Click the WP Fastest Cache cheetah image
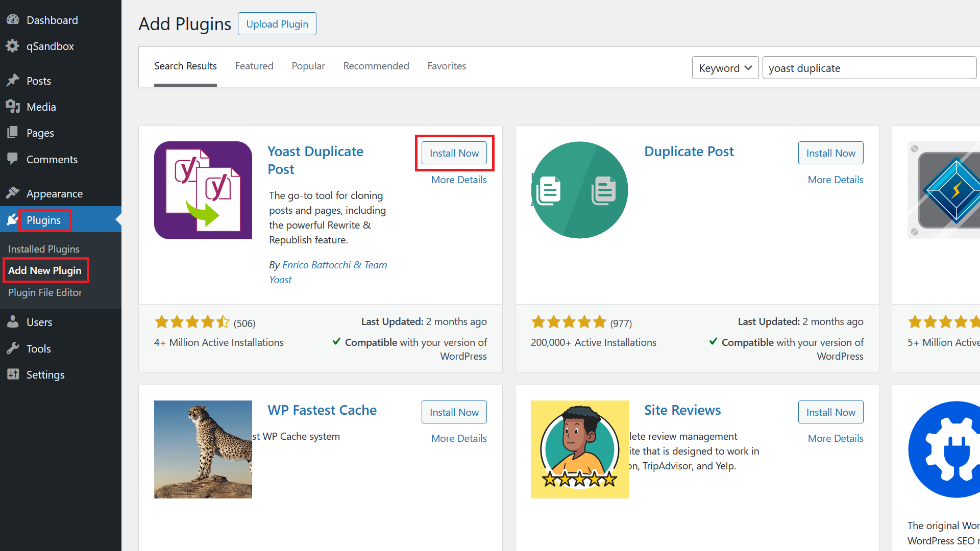980x551 pixels. (x=203, y=449)
